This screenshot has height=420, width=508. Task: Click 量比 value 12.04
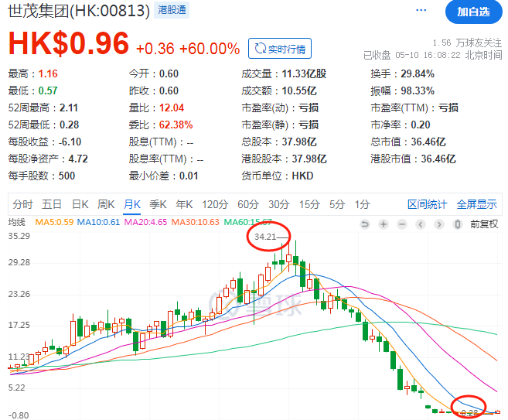pos(172,108)
